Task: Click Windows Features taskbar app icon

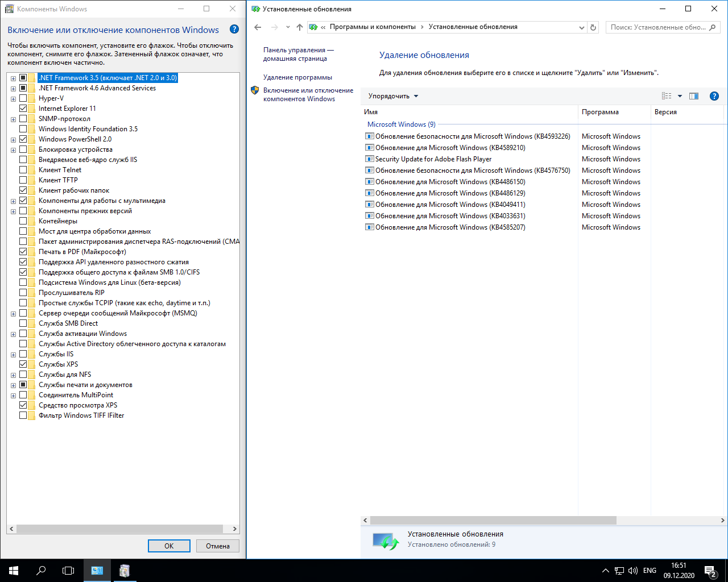Action: click(x=125, y=571)
